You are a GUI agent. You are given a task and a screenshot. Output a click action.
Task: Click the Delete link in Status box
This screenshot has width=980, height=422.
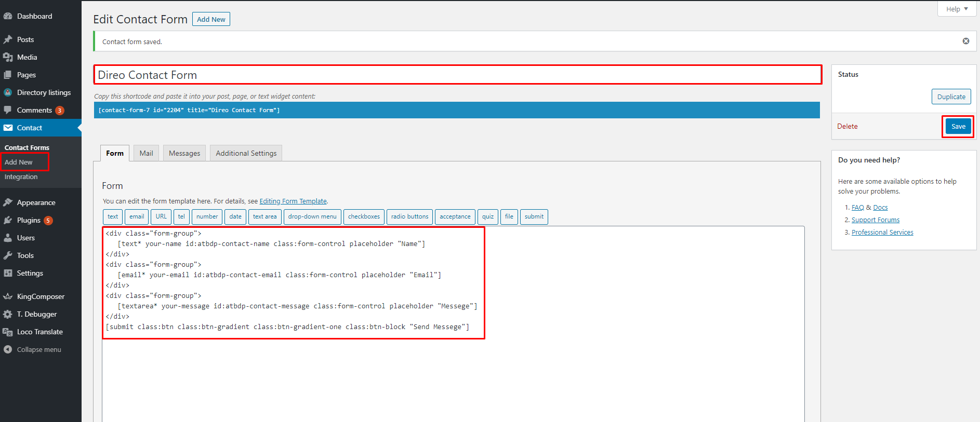(847, 126)
